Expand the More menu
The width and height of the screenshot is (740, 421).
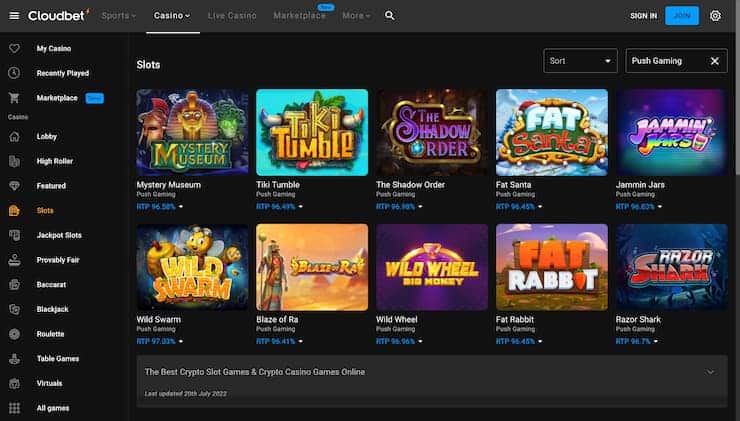(356, 16)
